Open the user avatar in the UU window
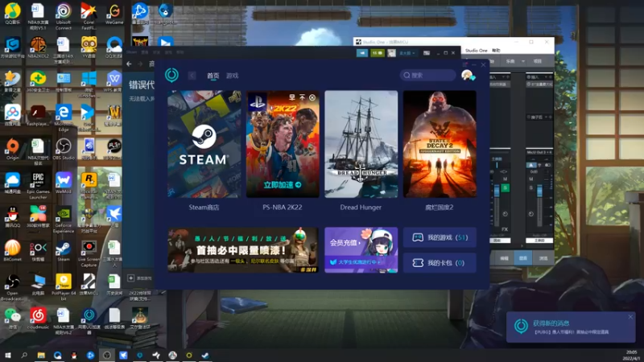Screen dimensions: 644x362 point(467,75)
